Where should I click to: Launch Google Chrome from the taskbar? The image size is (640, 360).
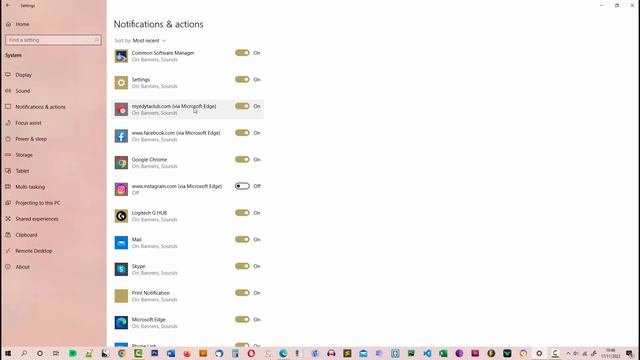tap(122, 353)
